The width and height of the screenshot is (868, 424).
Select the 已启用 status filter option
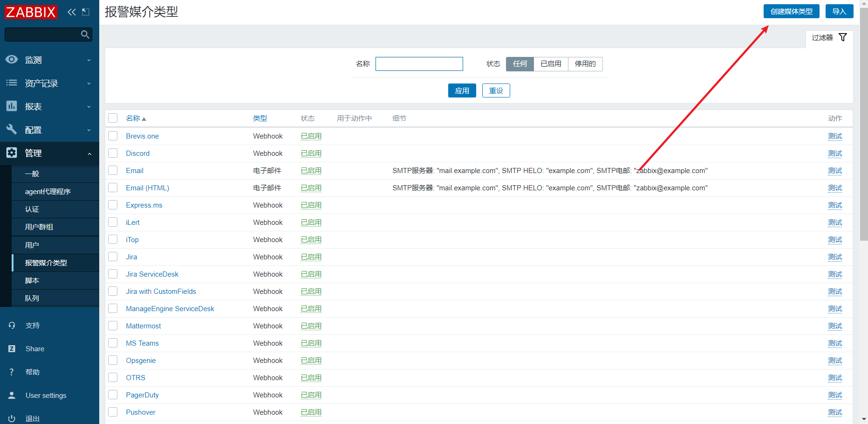(x=551, y=64)
